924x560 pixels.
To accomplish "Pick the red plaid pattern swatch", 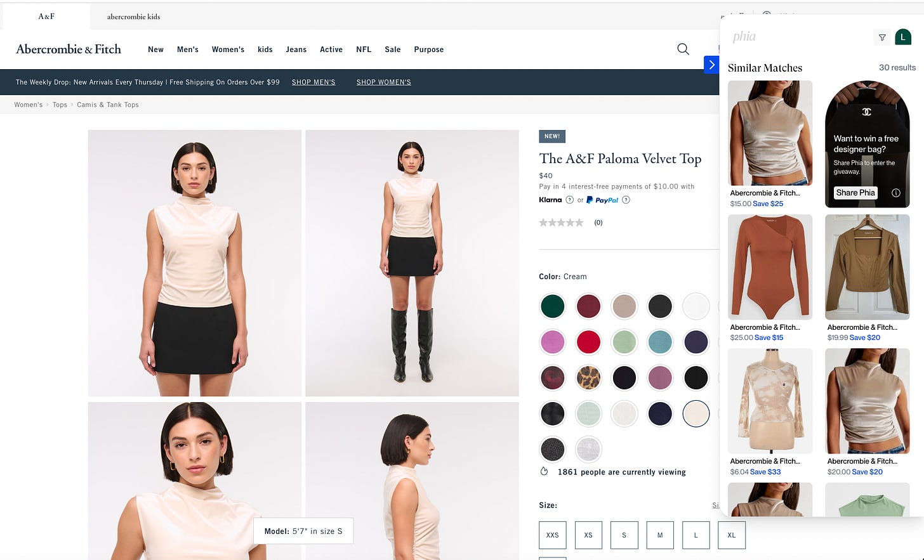I will [553, 378].
